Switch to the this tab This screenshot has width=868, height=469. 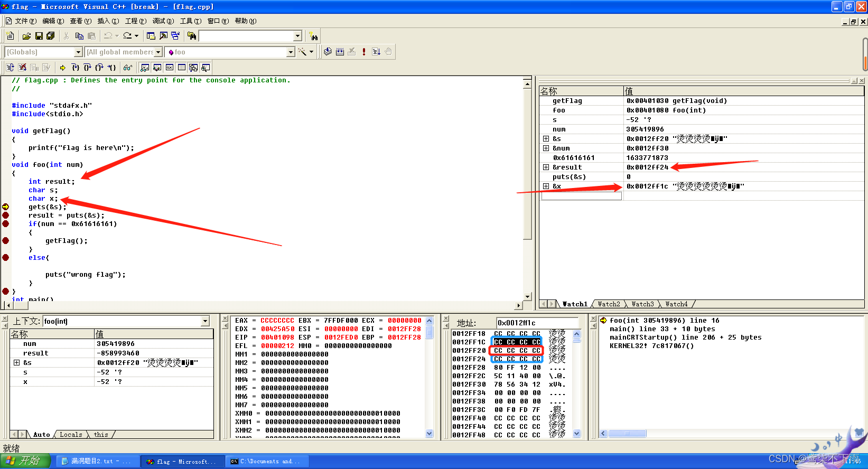tap(101, 435)
